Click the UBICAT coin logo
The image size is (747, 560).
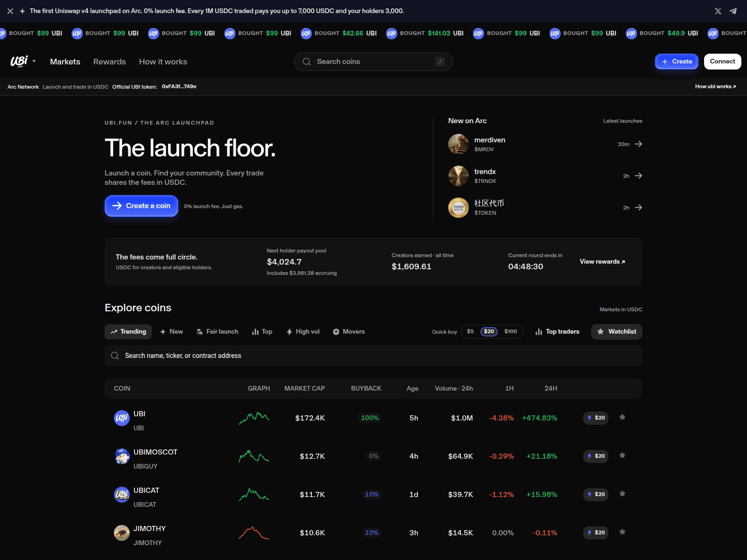tap(122, 495)
